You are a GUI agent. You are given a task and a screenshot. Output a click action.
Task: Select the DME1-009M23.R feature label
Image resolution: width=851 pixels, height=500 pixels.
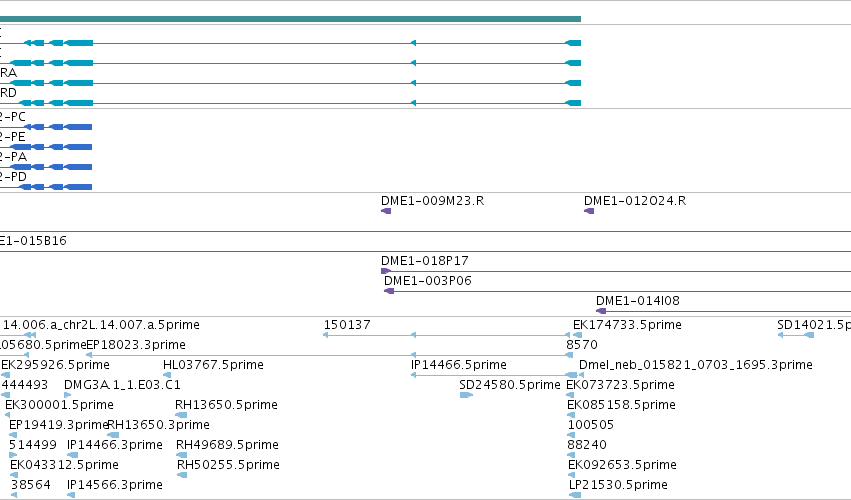[433, 201]
